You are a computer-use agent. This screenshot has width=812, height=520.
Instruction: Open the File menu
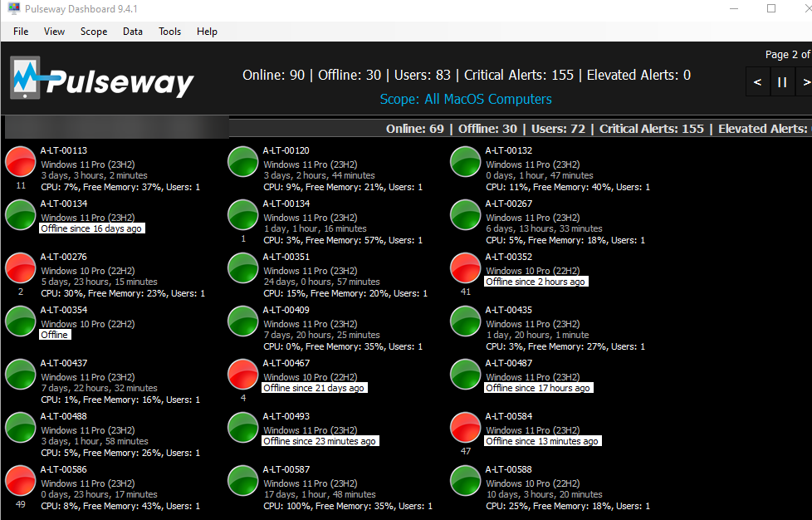pos(21,32)
